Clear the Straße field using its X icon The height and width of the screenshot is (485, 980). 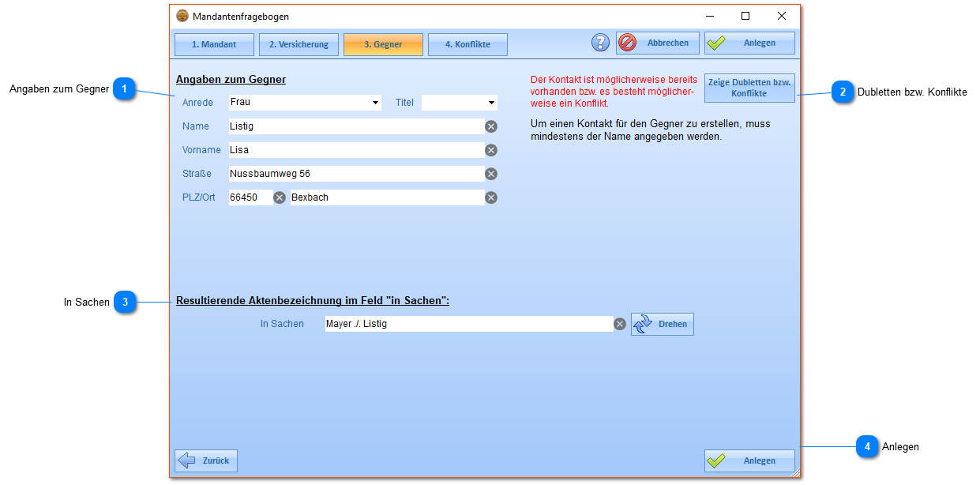[x=491, y=174]
